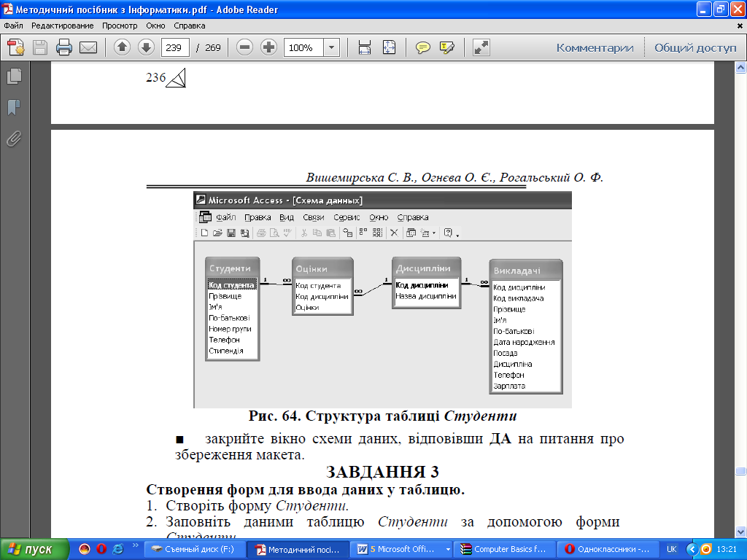Add a sticky note comment
The image size is (747, 560).
coord(422,47)
